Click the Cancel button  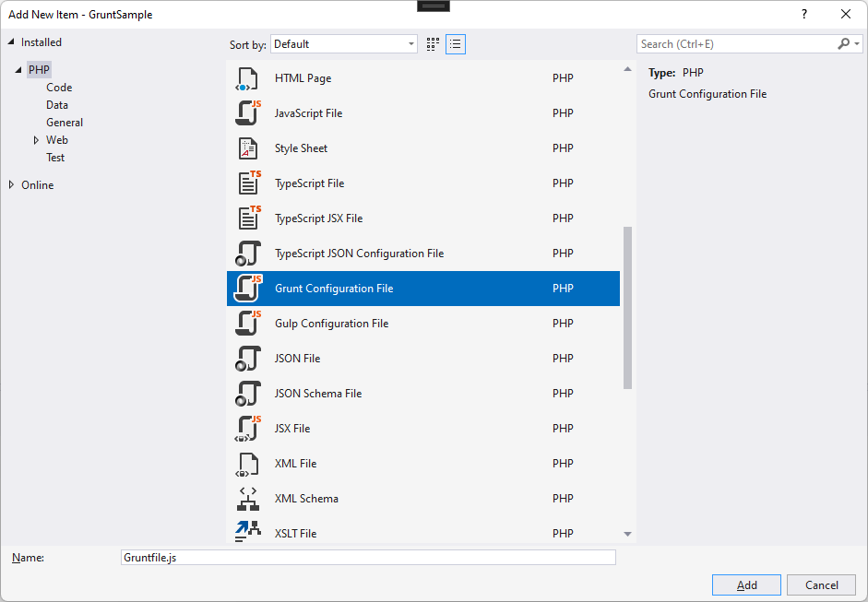tap(822, 584)
